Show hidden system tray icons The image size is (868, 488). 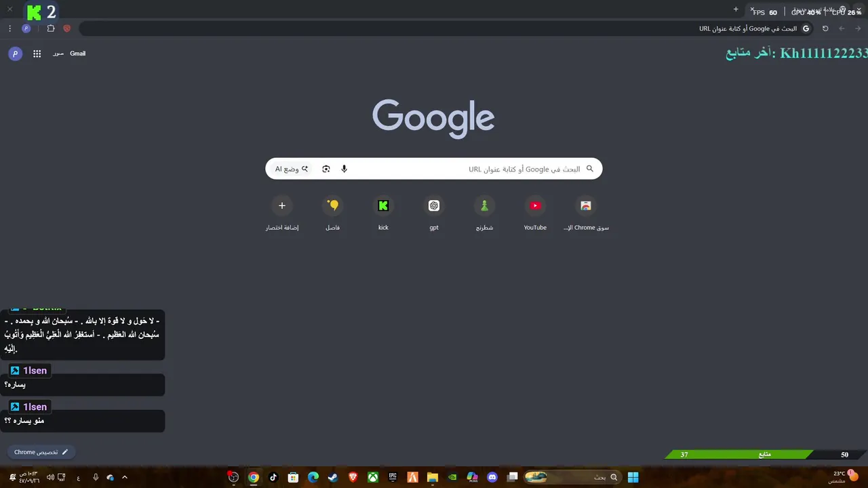tap(125, 477)
